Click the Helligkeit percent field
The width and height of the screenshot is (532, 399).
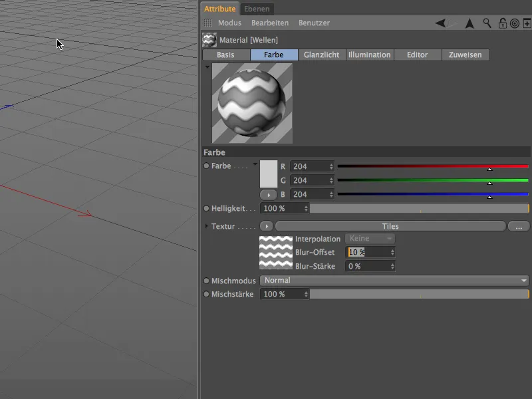[x=282, y=208]
